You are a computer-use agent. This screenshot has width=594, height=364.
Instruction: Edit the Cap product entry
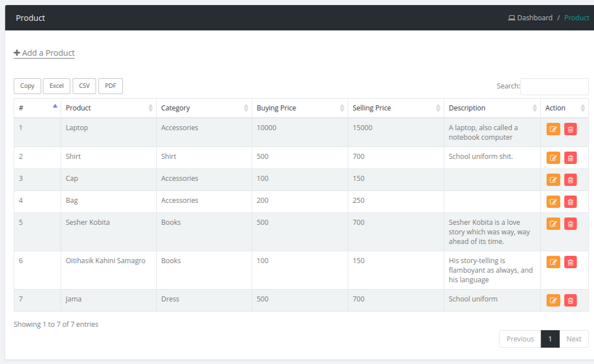[x=553, y=180]
